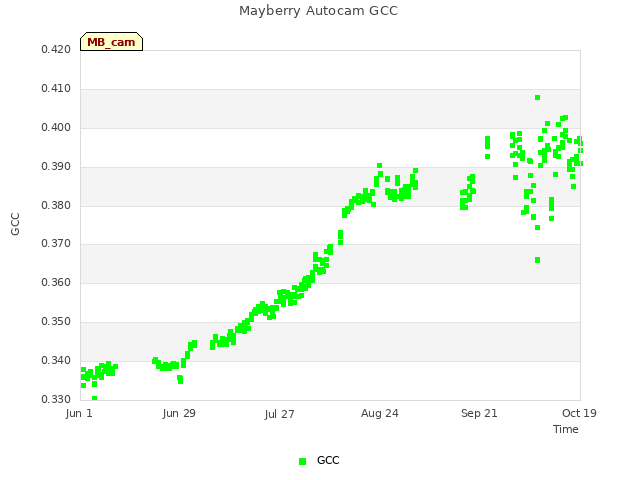This screenshot has height=480, width=640.
Task: Click the MB_cam label tab
Action: click(111, 42)
